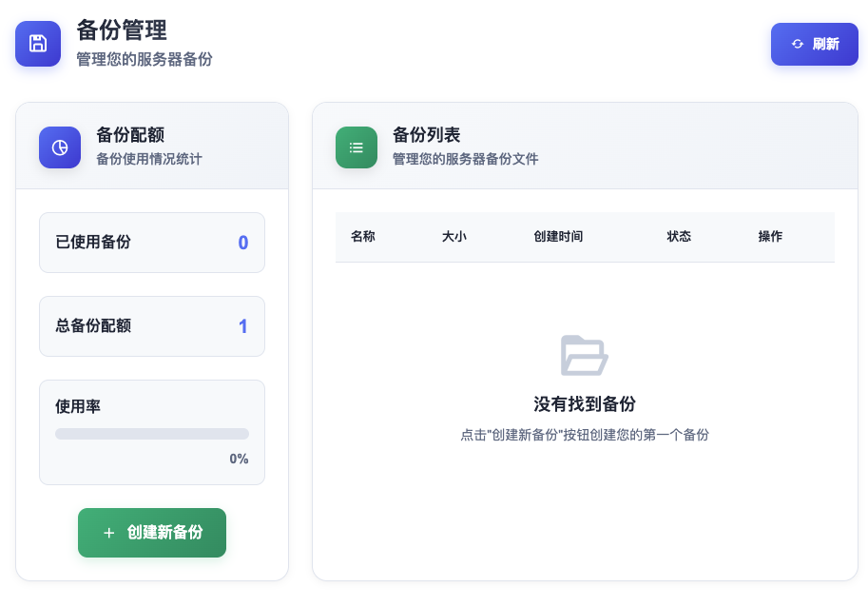The image size is (868, 607).
Task: Click the empty folder icon in list
Action: point(584,355)
